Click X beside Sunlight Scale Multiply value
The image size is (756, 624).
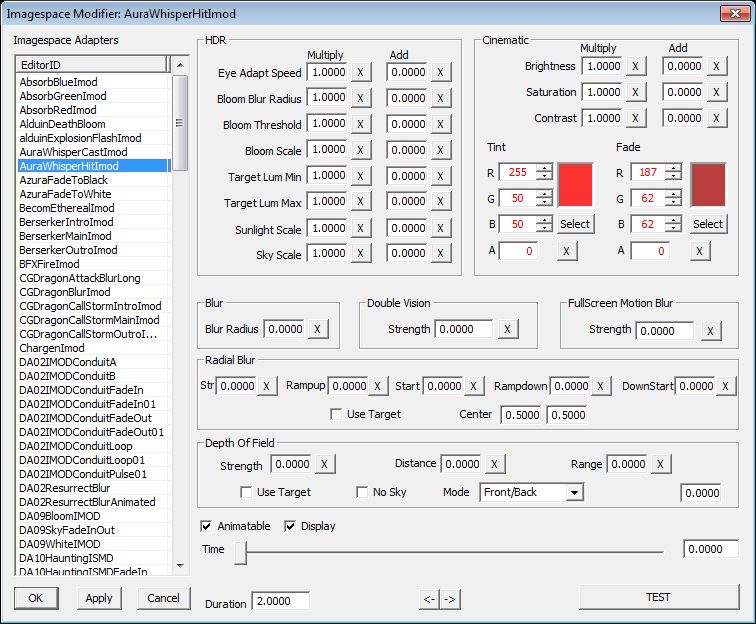tap(360, 228)
